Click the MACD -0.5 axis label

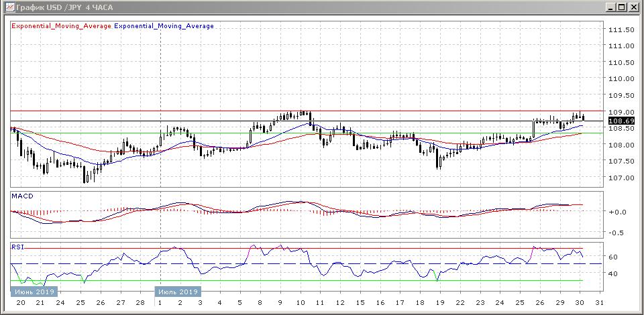[x=616, y=233]
